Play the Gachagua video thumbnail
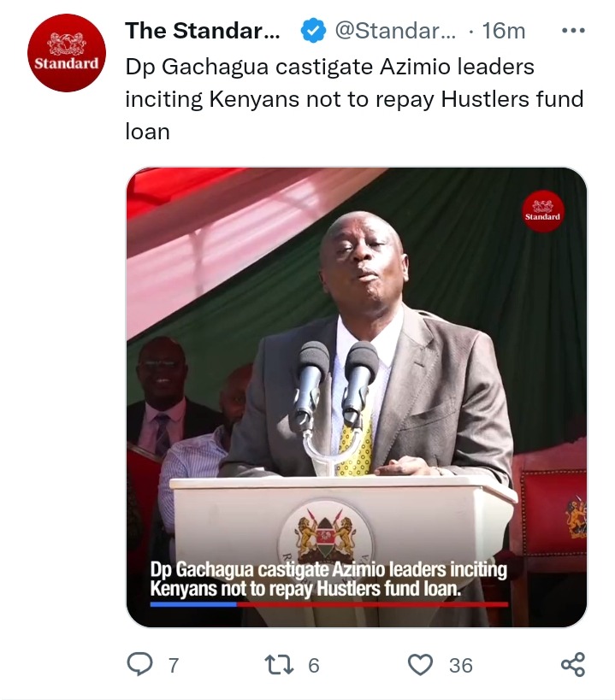The width and height of the screenshot is (615, 700). 357,397
